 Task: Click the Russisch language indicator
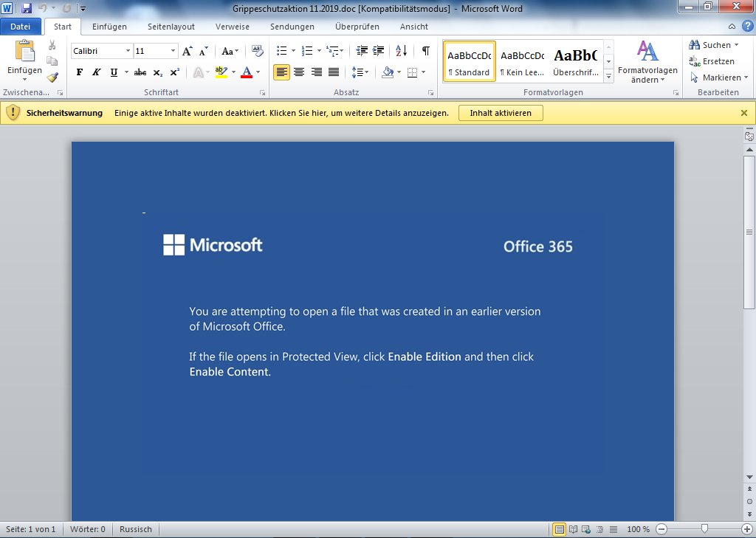coord(136,529)
